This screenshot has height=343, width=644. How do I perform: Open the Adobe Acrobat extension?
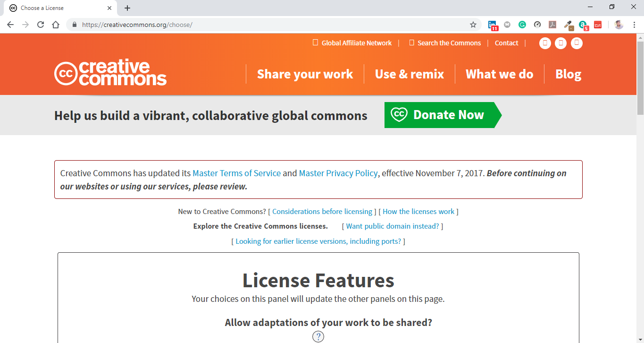click(x=552, y=25)
